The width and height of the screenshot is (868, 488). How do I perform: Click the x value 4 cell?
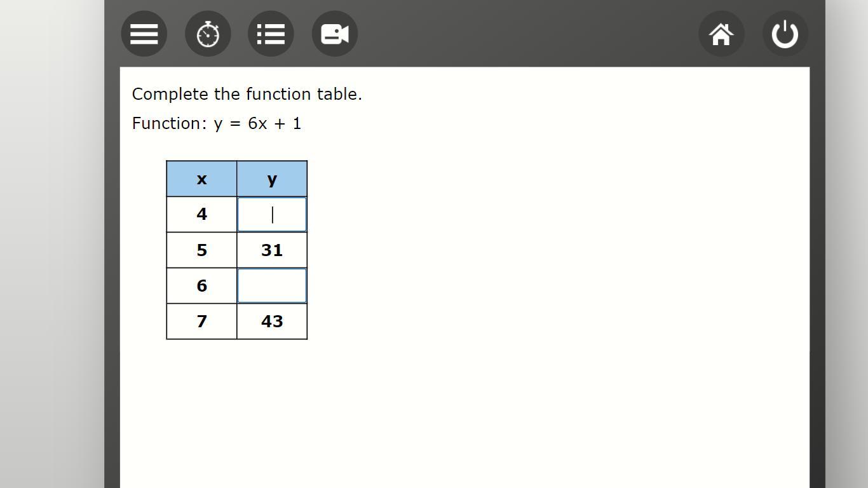[201, 215]
